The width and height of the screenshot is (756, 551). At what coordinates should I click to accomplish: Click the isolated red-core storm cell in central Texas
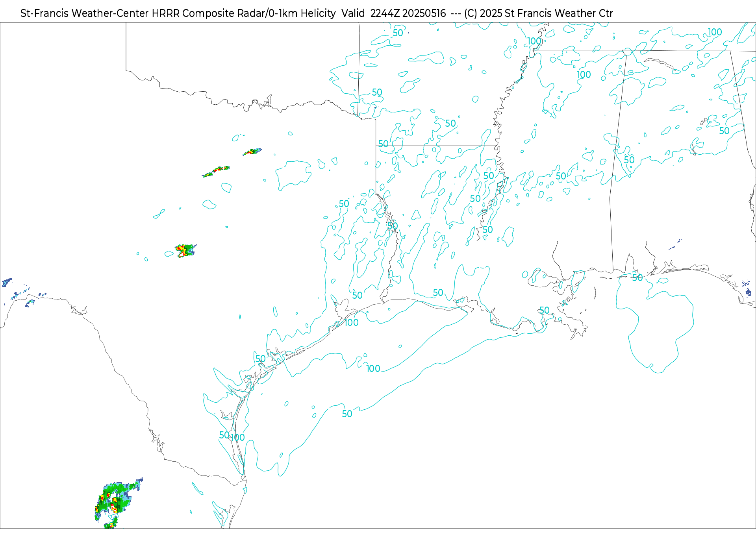[x=185, y=250]
